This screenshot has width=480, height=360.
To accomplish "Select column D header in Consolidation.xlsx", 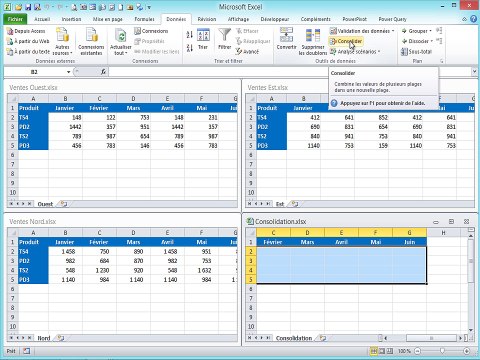I will coord(307,233).
